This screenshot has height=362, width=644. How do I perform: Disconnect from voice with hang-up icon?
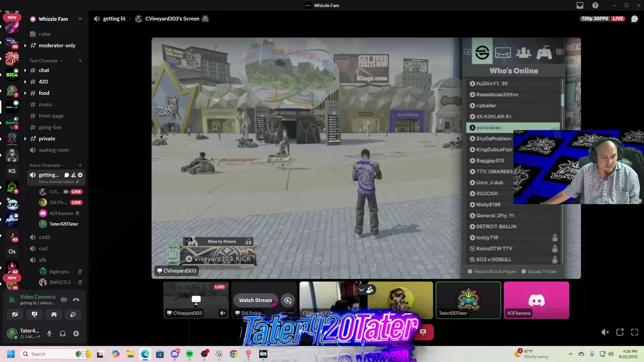click(x=76, y=300)
